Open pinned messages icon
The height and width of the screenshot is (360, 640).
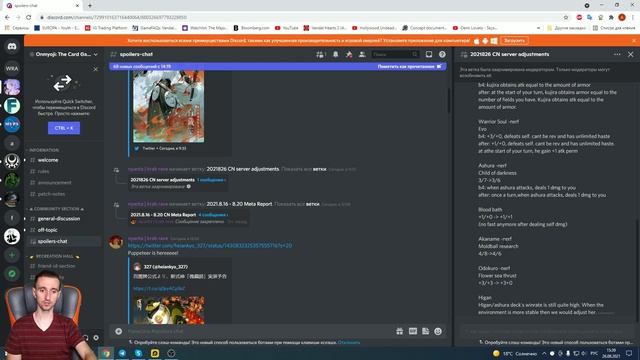[349, 54]
